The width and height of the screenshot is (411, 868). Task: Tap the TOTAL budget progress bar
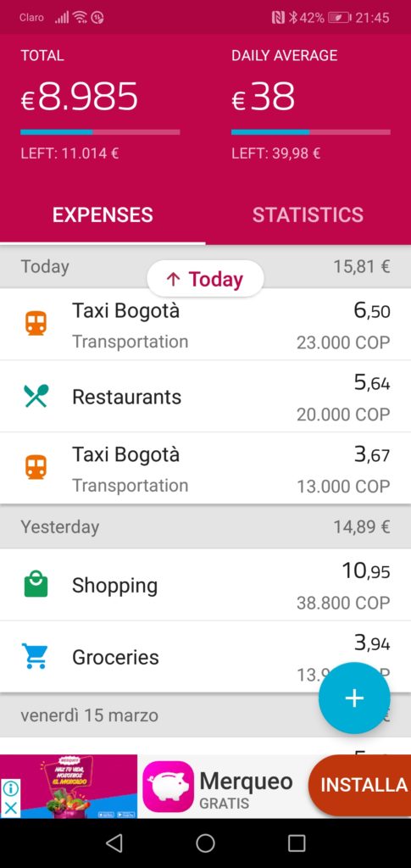[100, 132]
